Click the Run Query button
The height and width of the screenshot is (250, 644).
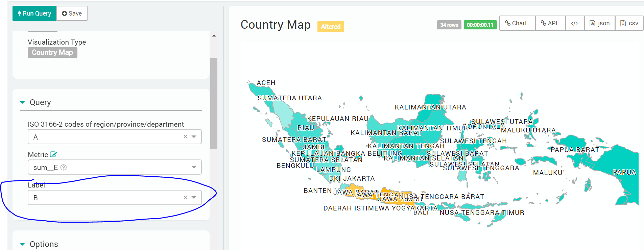(x=34, y=14)
